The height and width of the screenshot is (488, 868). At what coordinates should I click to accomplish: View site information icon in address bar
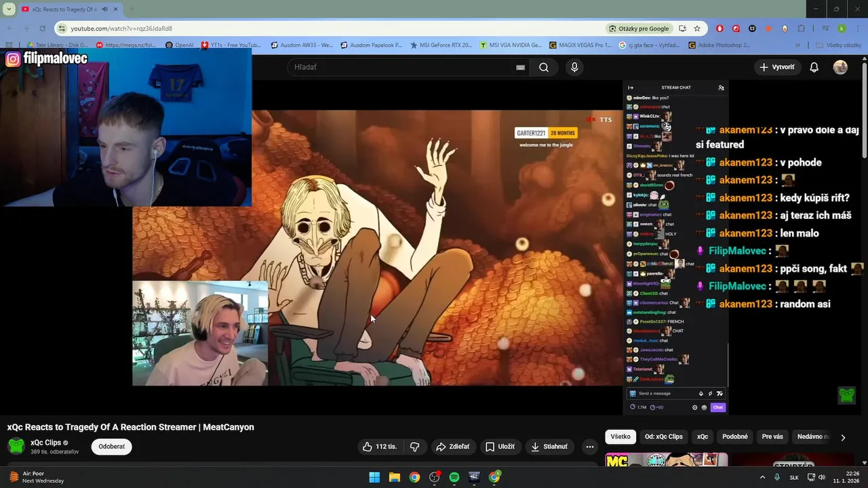coord(62,28)
